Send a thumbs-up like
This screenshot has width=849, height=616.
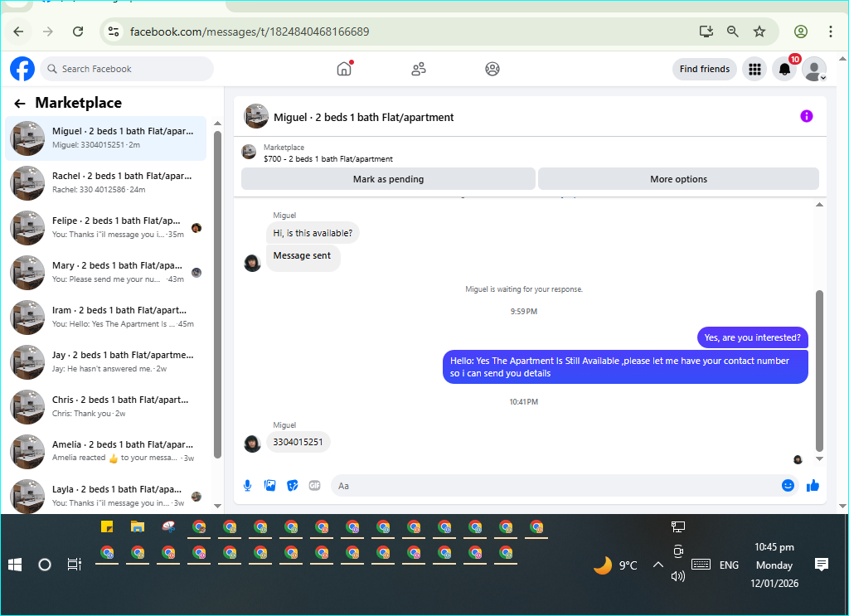tap(813, 486)
